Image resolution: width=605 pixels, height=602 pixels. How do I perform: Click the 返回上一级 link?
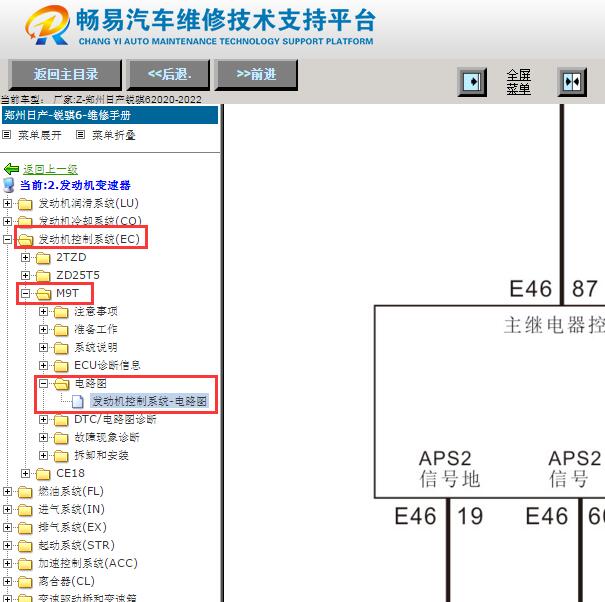tap(50, 169)
